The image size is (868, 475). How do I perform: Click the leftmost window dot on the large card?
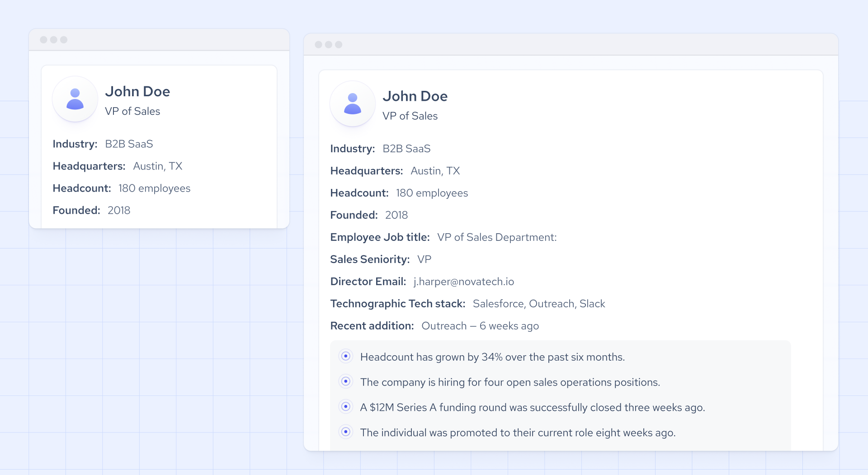click(319, 45)
